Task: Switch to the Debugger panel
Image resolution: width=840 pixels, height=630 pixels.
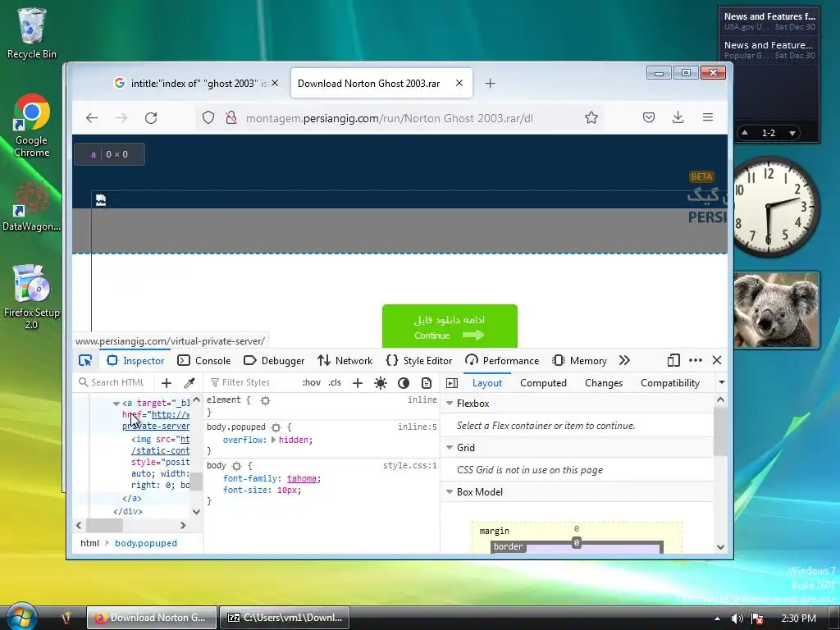Action: tap(274, 361)
